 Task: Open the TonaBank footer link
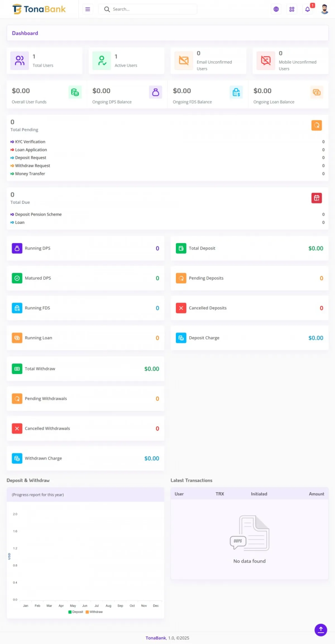click(156, 638)
